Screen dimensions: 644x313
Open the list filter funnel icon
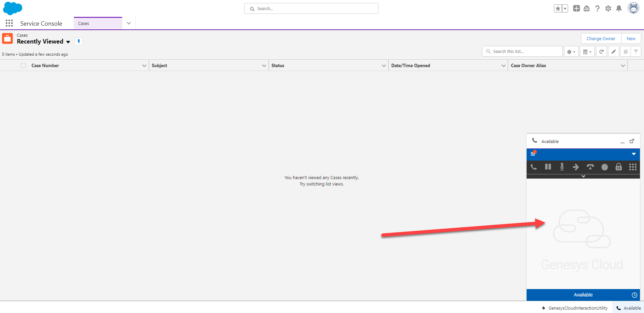point(636,52)
